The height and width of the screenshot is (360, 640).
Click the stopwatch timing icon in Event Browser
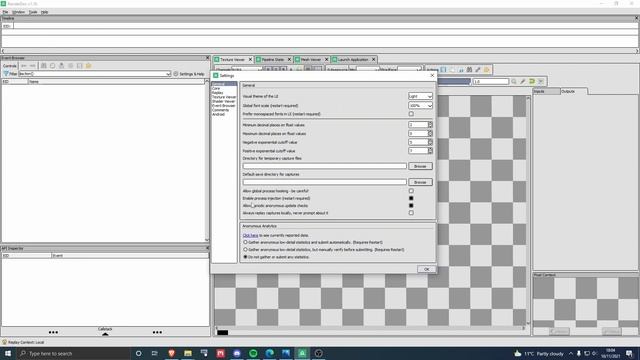coord(53,66)
